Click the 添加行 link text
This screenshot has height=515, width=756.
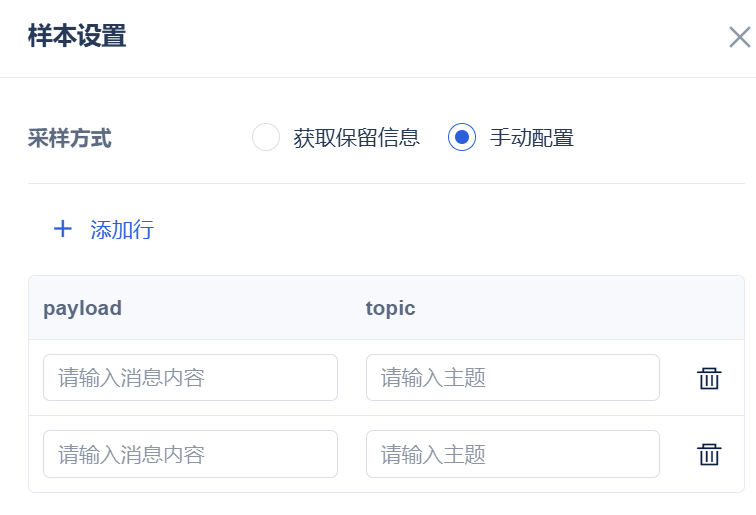click(122, 230)
